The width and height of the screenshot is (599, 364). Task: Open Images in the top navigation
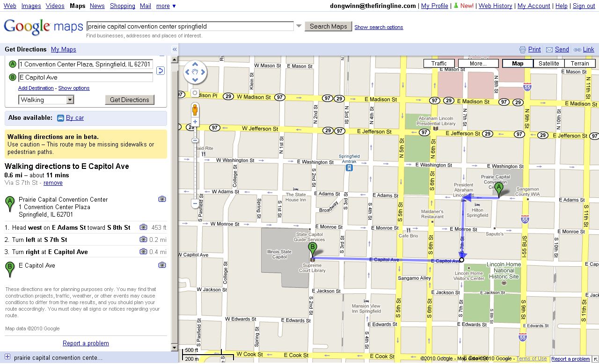[x=31, y=6]
